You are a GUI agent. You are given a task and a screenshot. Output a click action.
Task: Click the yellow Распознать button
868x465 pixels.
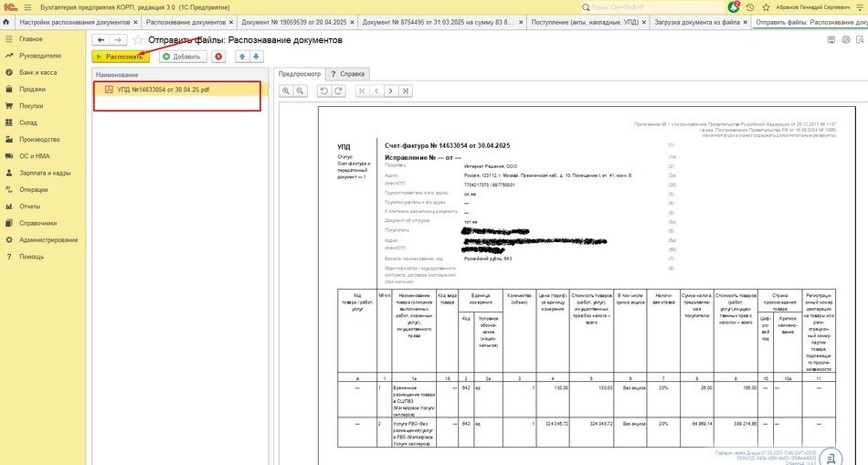click(121, 57)
